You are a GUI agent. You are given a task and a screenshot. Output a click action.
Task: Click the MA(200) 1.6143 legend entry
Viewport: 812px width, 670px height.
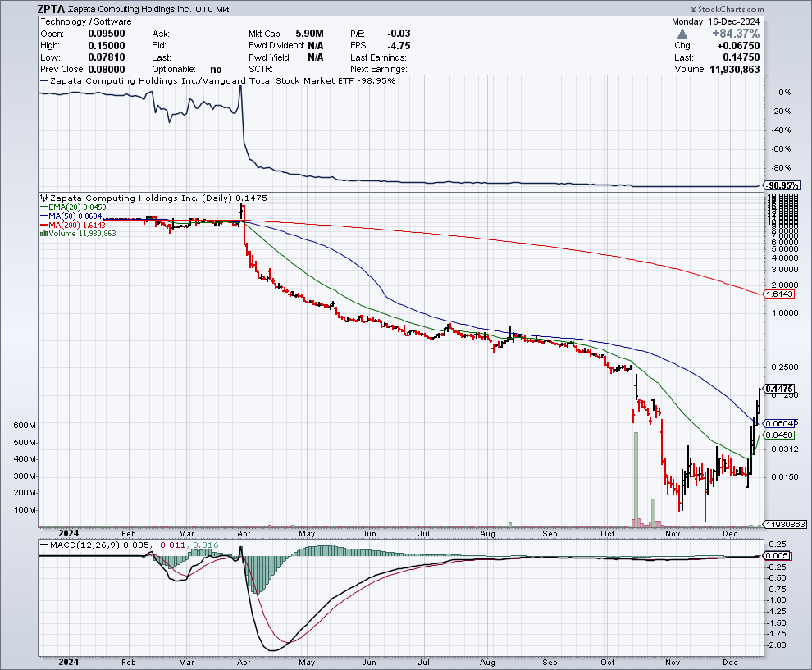(x=72, y=225)
